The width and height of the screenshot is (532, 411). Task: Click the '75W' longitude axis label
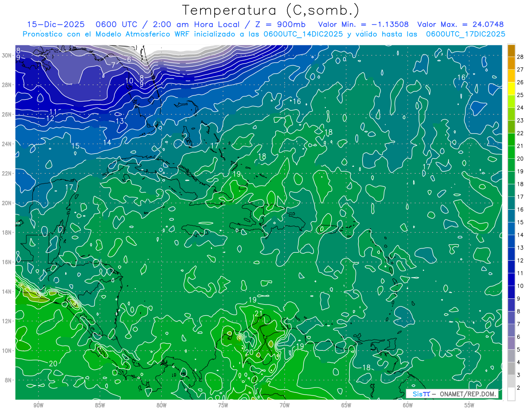(x=223, y=405)
